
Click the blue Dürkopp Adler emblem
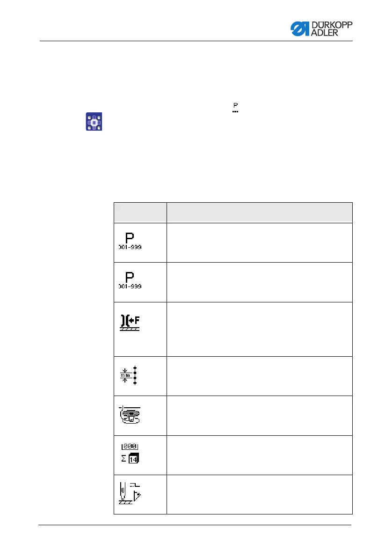pos(300,29)
